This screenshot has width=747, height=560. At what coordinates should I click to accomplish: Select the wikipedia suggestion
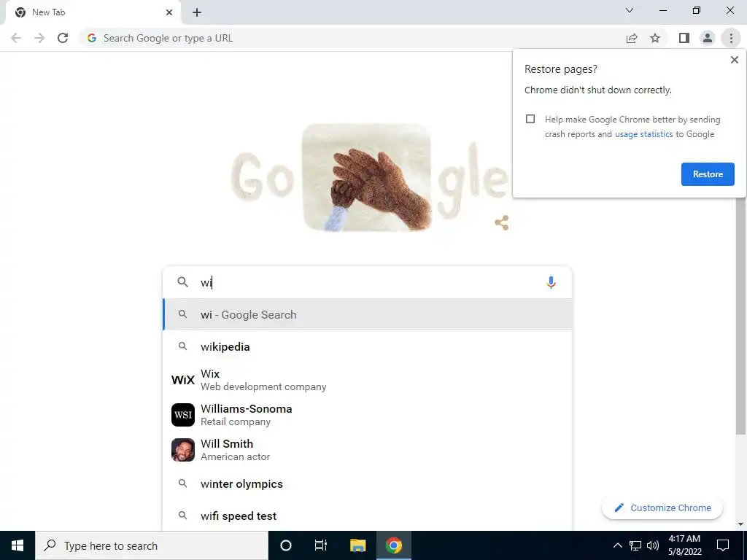(367, 346)
